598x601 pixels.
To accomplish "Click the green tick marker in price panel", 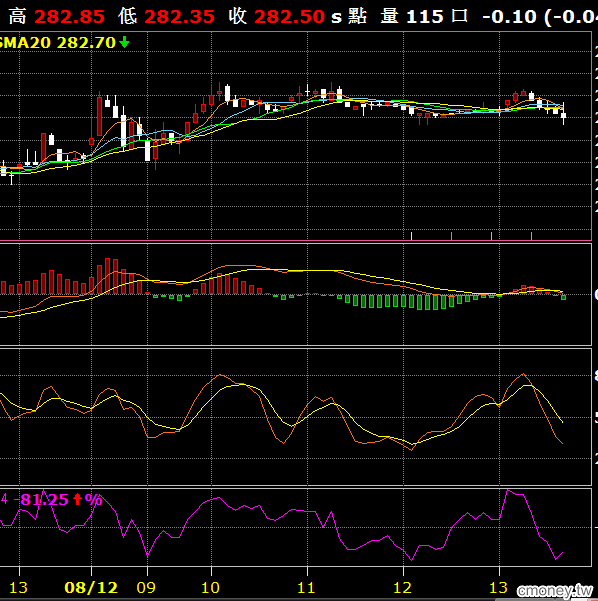I will click(452, 236).
